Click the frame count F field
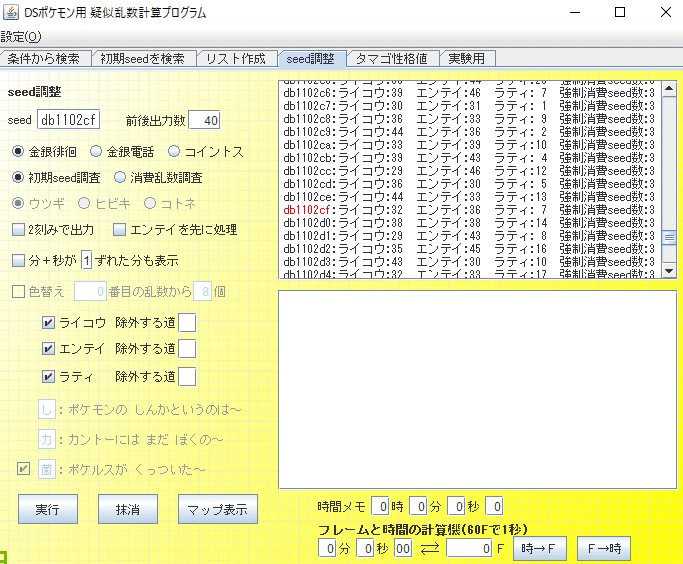The width and height of the screenshot is (683, 564). [470, 548]
